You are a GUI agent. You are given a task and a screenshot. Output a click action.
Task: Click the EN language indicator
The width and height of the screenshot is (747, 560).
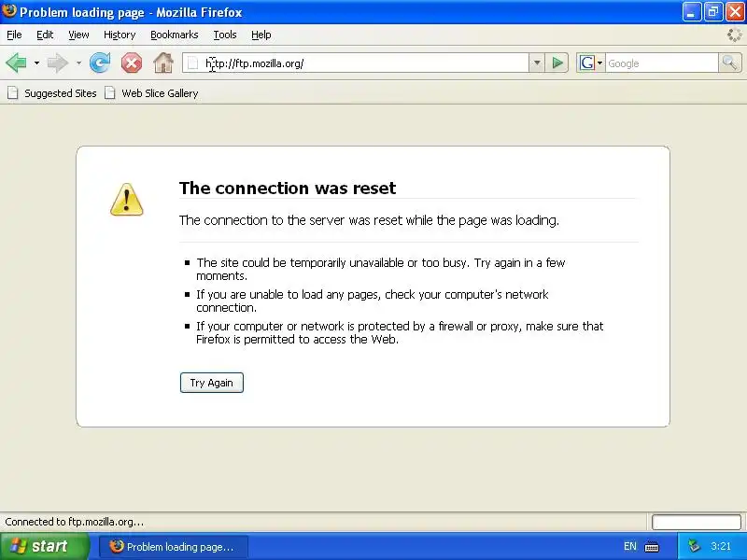pyautogui.click(x=629, y=546)
